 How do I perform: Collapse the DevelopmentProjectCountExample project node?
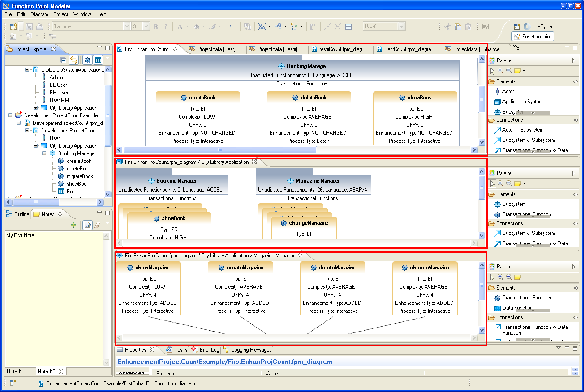(x=10, y=115)
